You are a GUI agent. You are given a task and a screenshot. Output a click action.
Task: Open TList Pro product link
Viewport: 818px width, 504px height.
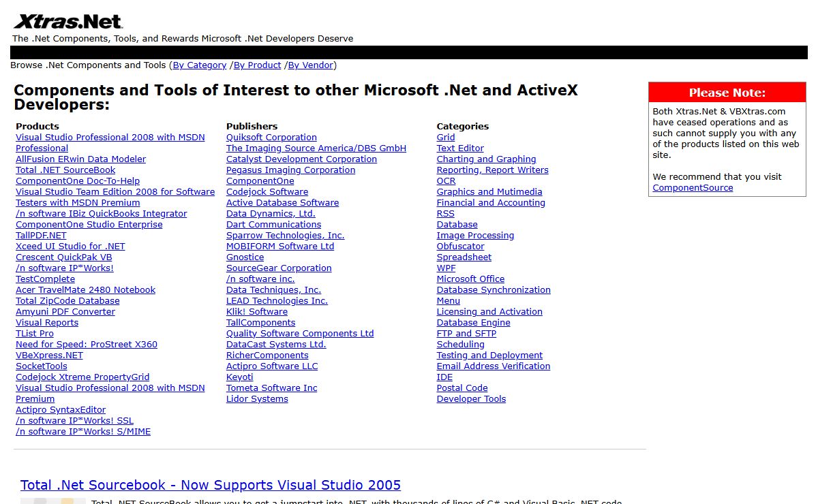35,334
